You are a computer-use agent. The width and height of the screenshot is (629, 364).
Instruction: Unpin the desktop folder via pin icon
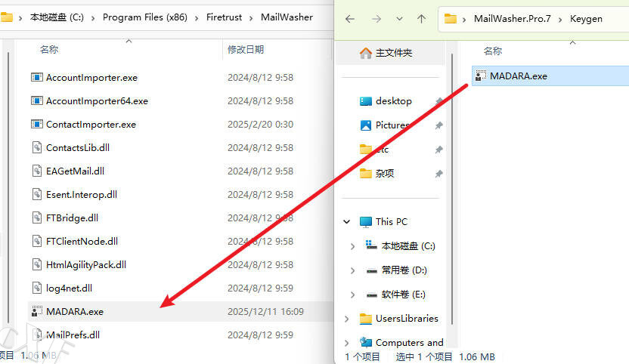pos(439,101)
